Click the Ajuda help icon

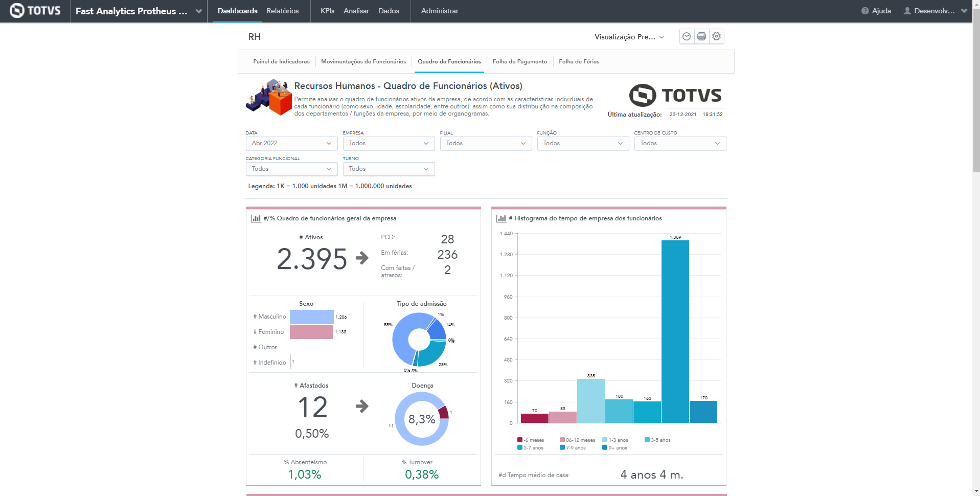click(865, 11)
